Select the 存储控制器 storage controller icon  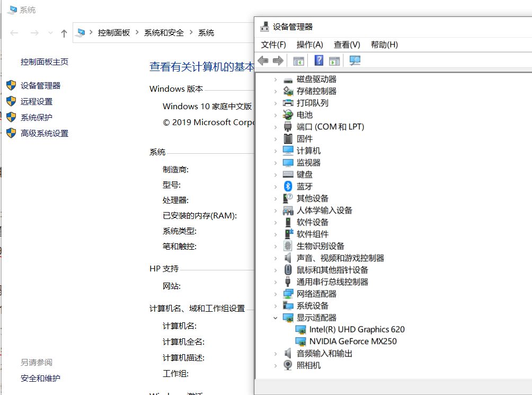pos(288,91)
